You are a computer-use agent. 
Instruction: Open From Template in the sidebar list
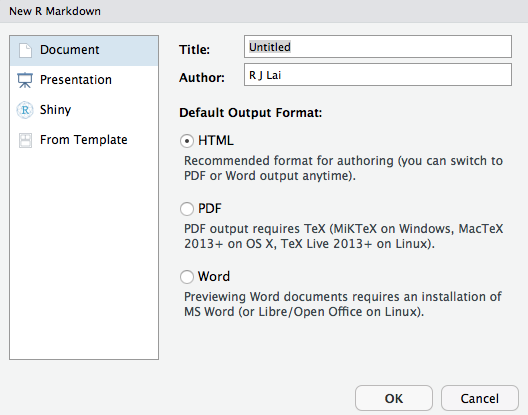(x=84, y=140)
